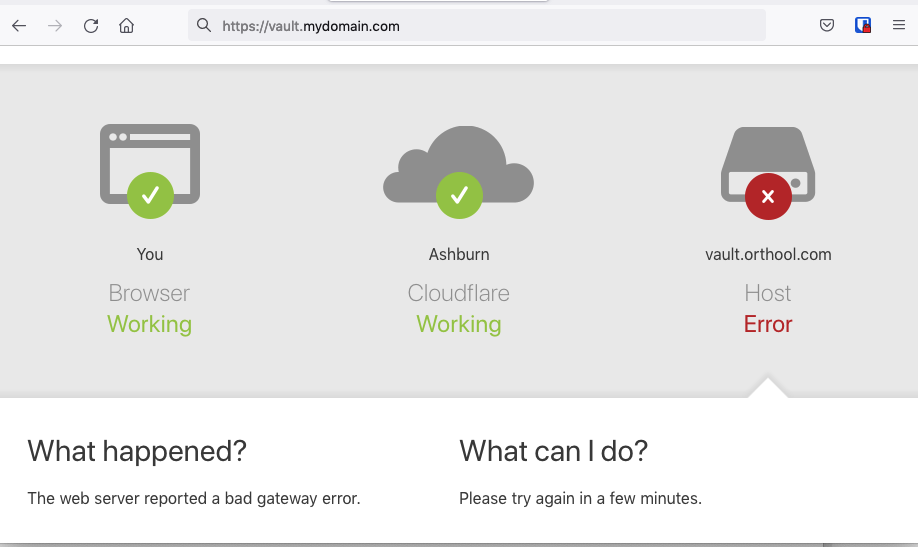Open the browser home page

[126, 26]
